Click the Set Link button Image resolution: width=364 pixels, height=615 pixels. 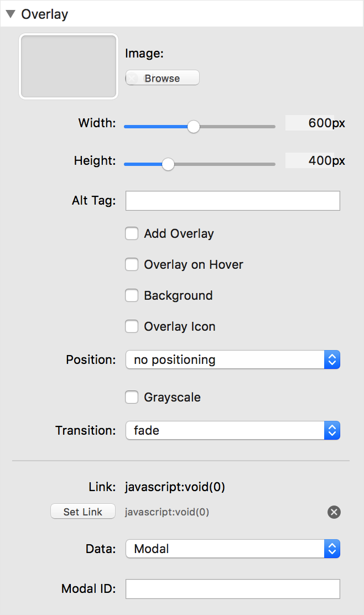point(83,512)
